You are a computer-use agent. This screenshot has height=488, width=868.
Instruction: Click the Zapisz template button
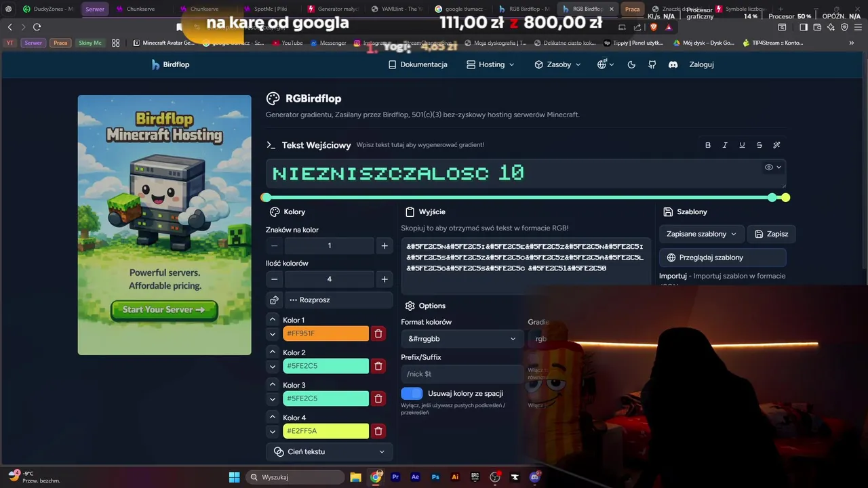(x=772, y=234)
